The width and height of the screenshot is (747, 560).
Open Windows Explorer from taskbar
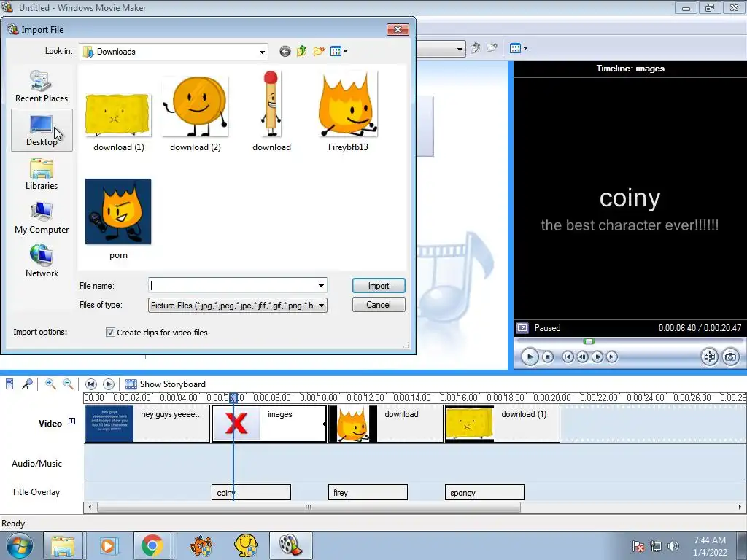(x=63, y=545)
